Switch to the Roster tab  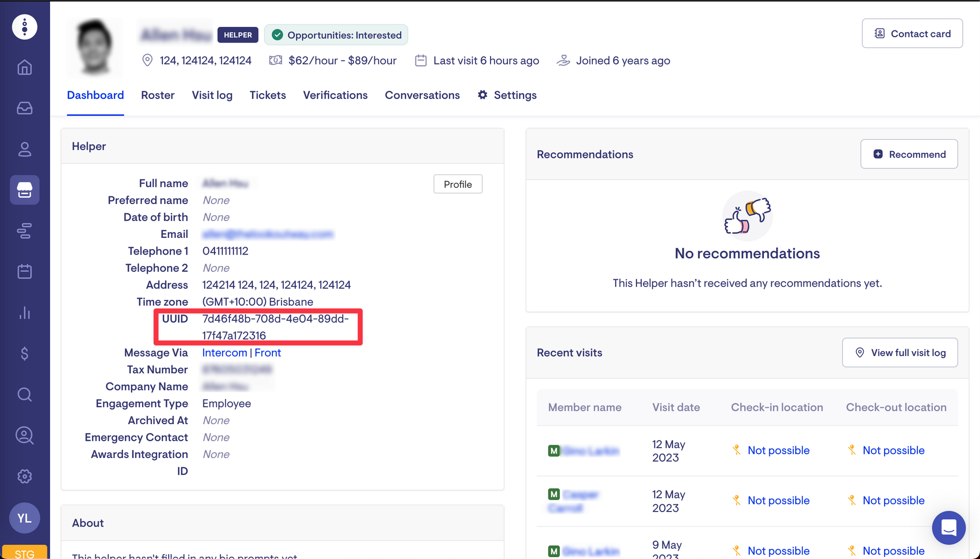coord(158,95)
